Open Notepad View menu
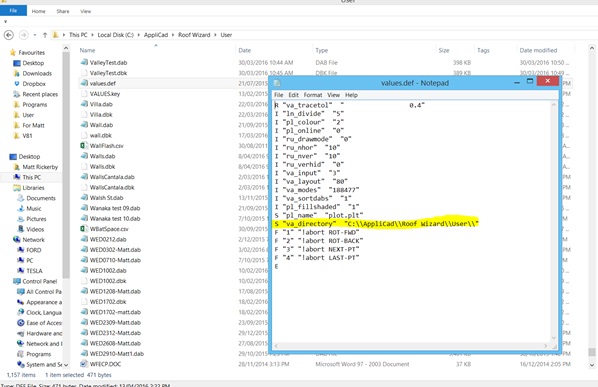This screenshot has height=387, width=598. [x=333, y=95]
